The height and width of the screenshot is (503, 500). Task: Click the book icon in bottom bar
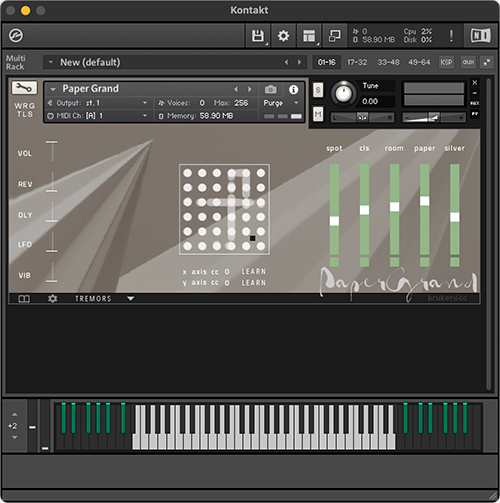(x=24, y=299)
